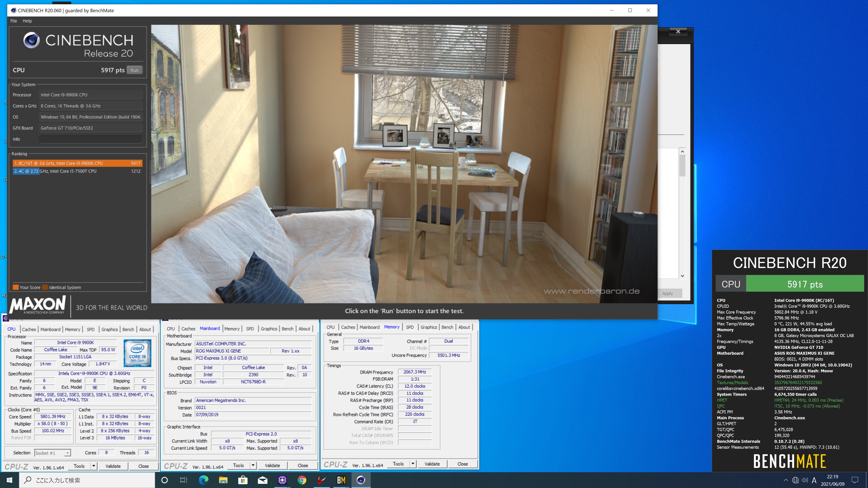Image resolution: width=868 pixels, height=488 pixels.
Task: Launch Microsoft Edge from the taskbar
Action: [x=203, y=480]
